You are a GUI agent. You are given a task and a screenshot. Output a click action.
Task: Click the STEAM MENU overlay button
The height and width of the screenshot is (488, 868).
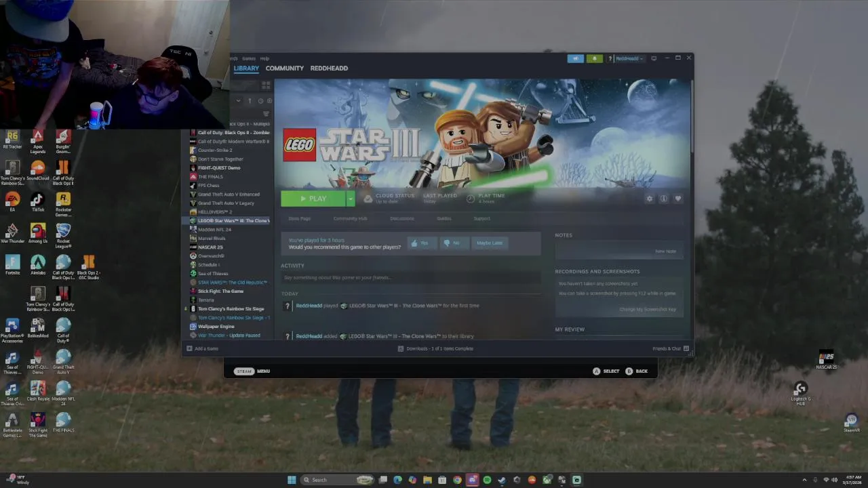click(252, 371)
